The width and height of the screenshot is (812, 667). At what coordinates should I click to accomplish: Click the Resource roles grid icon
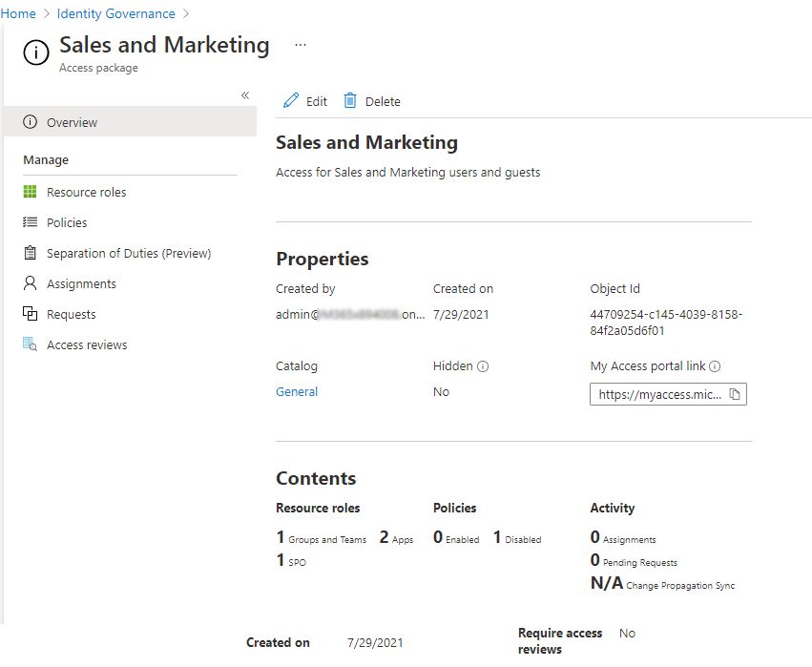[x=30, y=192]
